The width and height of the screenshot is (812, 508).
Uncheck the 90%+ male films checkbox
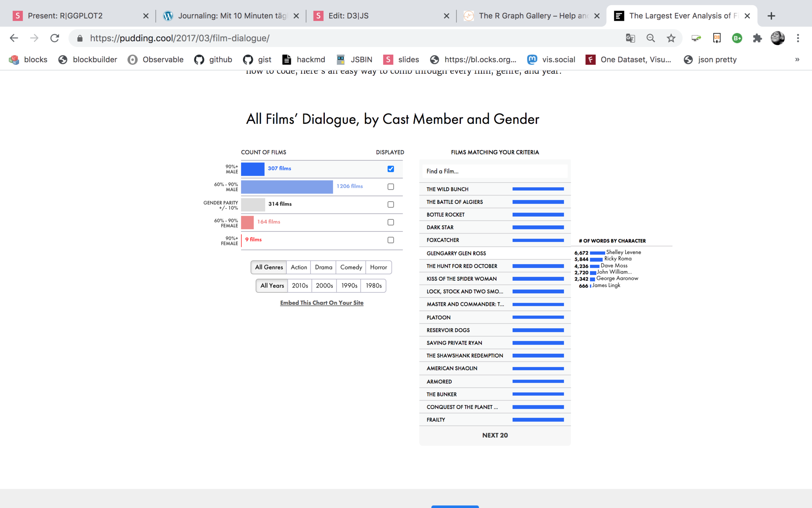391,169
